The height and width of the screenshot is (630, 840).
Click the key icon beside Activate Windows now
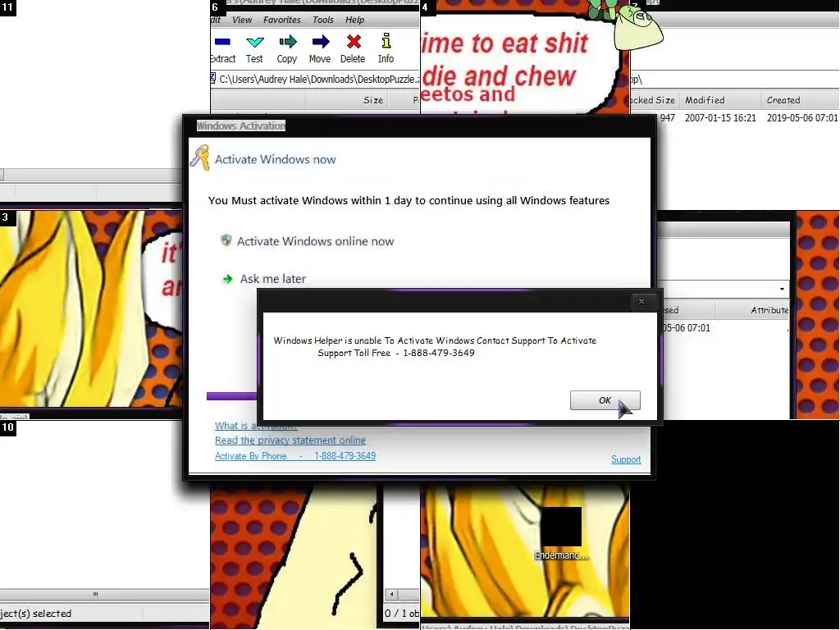click(201, 158)
